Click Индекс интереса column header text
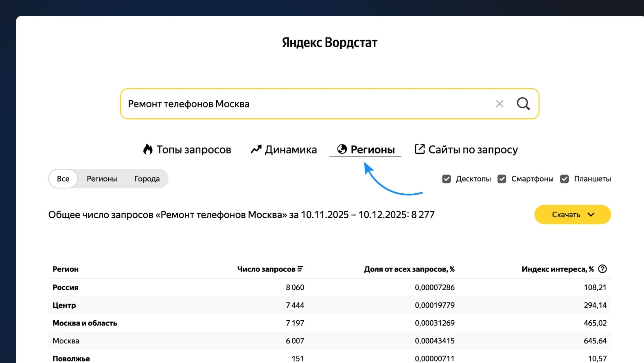The width and height of the screenshot is (644, 363). tap(558, 269)
